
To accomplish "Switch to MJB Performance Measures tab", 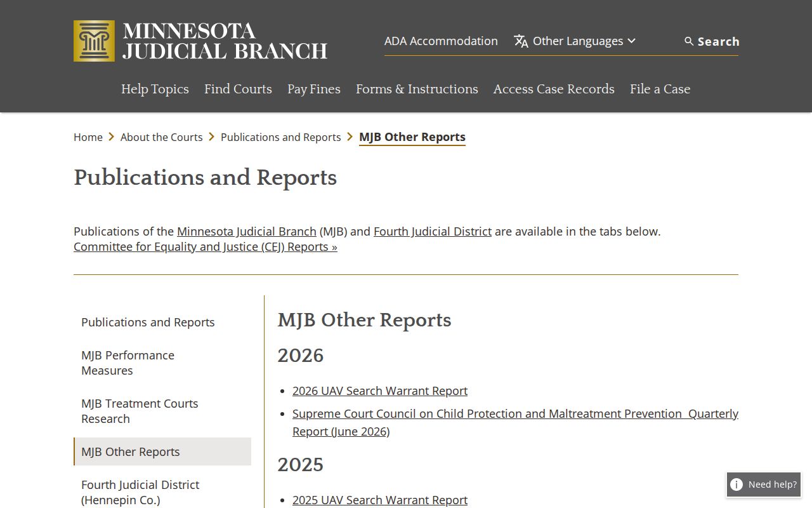I will [162, 363].
